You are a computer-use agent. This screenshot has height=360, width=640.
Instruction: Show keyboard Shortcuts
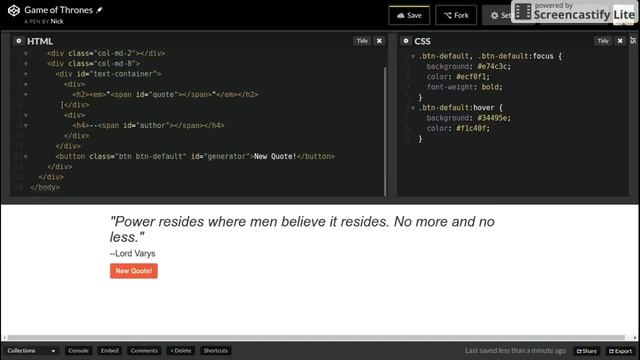(216, 351)
